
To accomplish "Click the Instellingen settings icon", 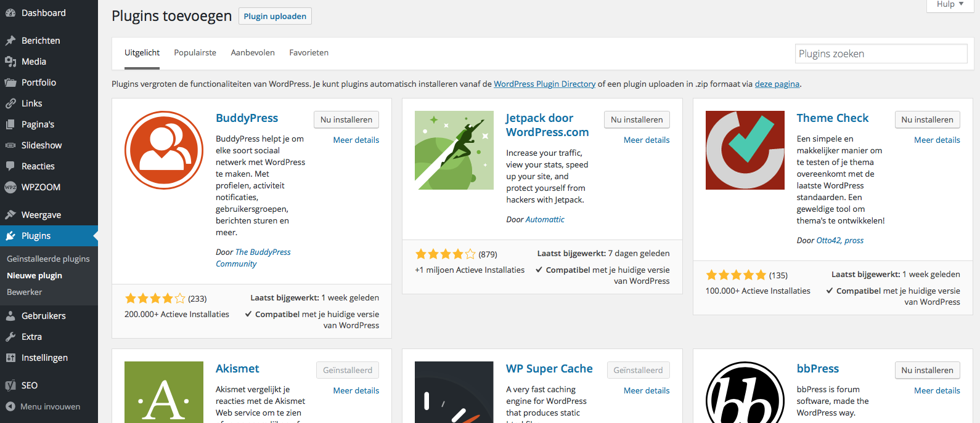I will [10, 358].
